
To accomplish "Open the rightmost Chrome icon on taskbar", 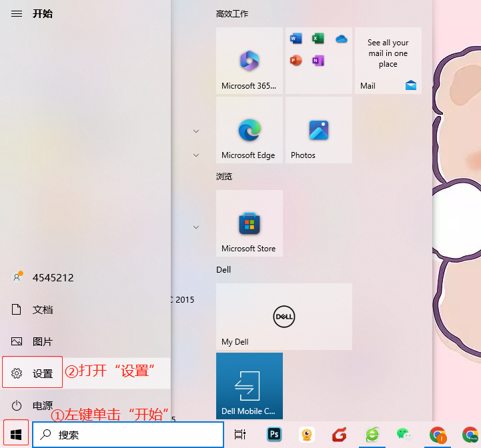I will pyautogui.click(x=470, y=435).
